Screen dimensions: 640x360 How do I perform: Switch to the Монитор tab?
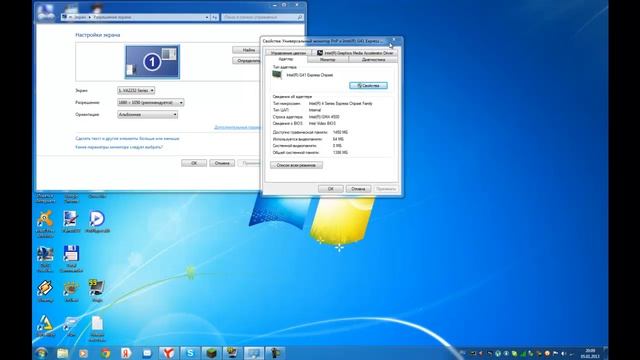coord(327,60)
